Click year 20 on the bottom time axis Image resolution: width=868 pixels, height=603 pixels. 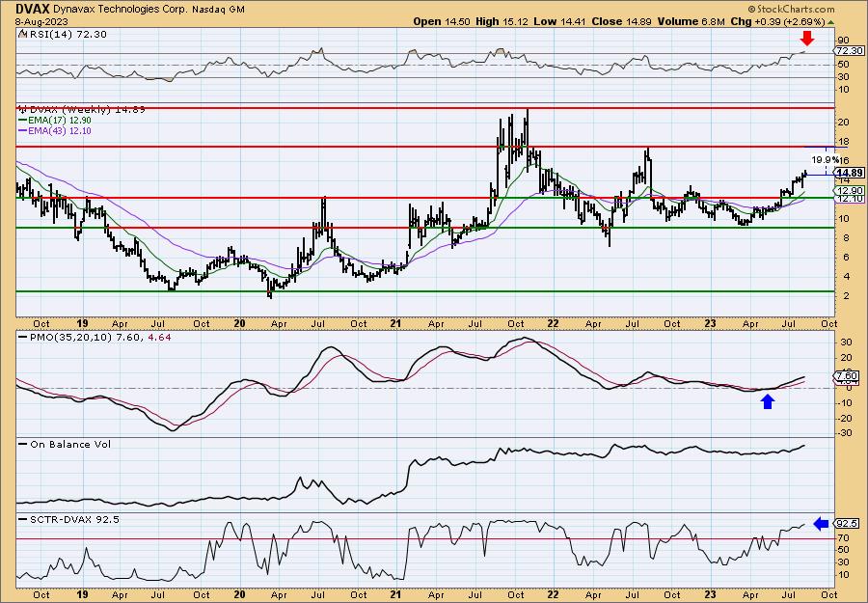(x=239, y=594)
